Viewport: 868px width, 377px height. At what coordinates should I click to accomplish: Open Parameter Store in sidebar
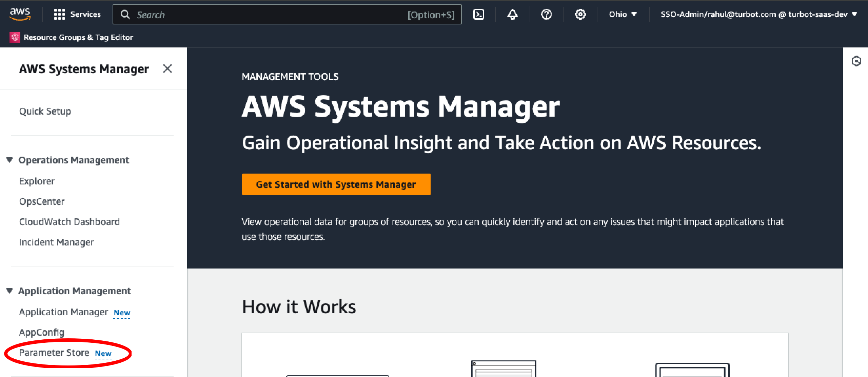point(54,353)
